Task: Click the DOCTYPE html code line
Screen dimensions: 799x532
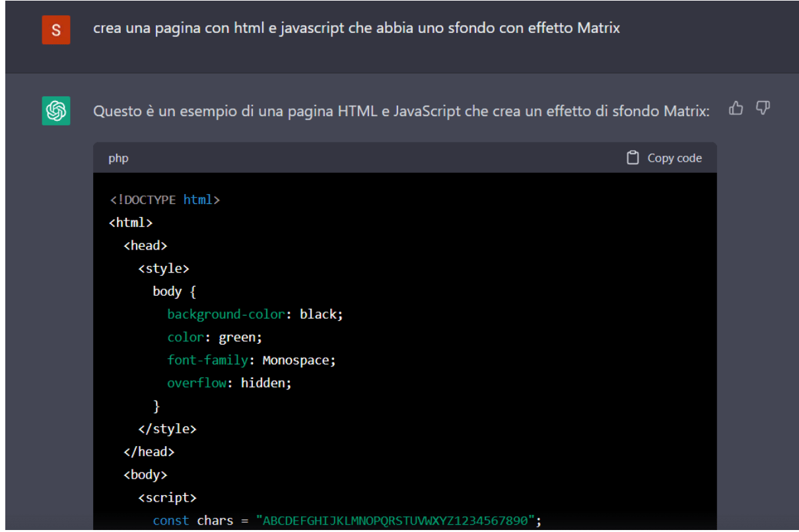Action: (164, 199)
